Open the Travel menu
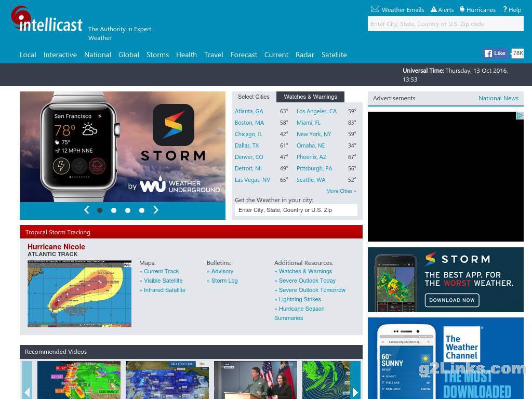 point(214,55)
